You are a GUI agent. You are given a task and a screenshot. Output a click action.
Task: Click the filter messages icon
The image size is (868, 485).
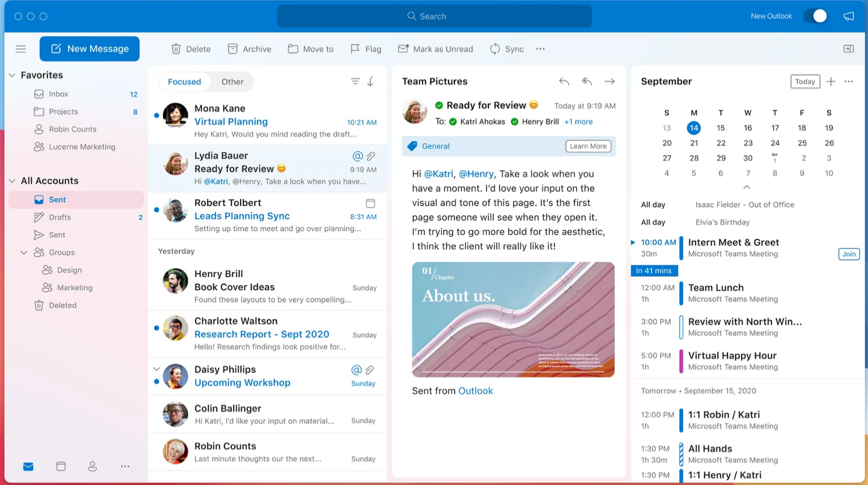pos(355,82)
